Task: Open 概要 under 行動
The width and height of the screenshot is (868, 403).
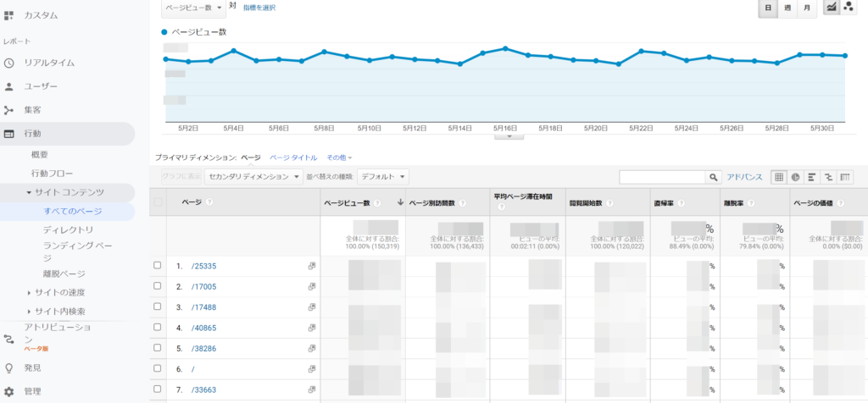Action: tap(39, 155)
